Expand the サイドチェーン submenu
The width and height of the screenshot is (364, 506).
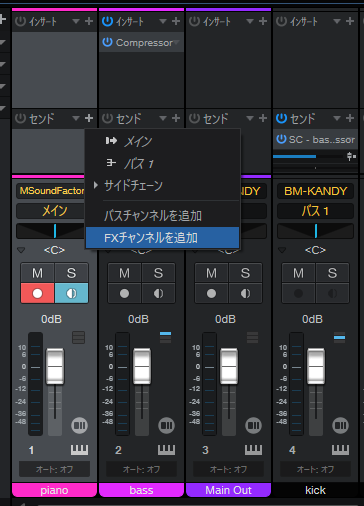[163, 185]
